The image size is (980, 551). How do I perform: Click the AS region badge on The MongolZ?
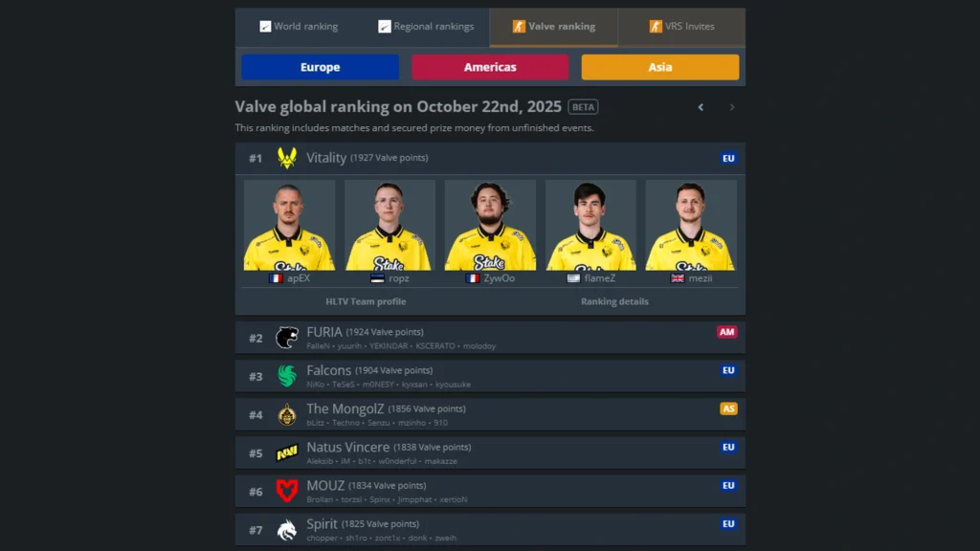(x=728, y=408)
